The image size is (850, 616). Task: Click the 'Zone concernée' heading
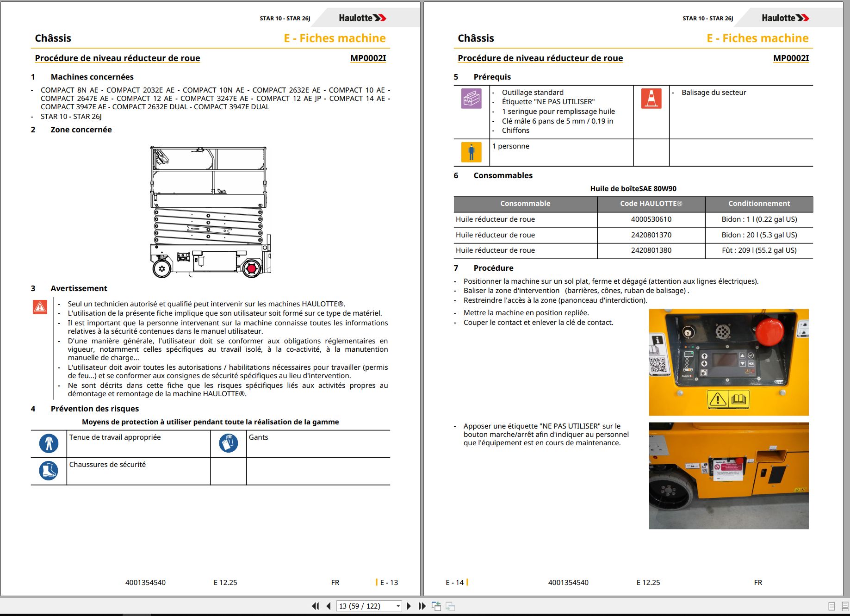81,130
